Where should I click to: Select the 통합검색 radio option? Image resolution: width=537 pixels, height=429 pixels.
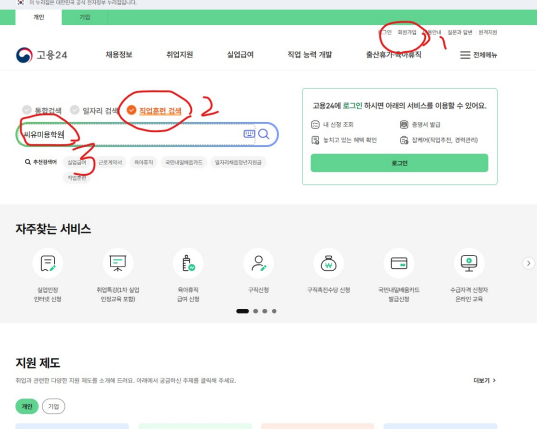27,110
